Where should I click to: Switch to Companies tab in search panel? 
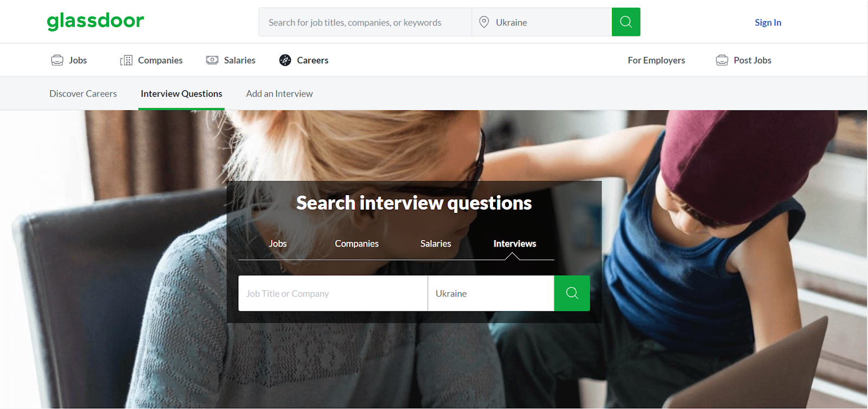coord(356,243)
